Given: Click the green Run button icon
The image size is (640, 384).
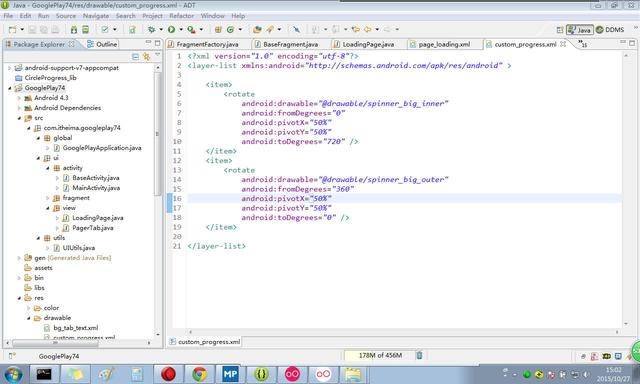Looking at the screenshot, I should 171,29.
